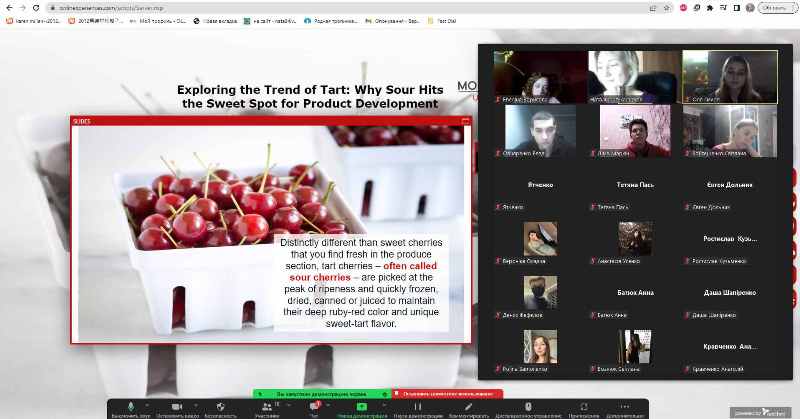Click the slides popup expand icon

click(465, 121)
